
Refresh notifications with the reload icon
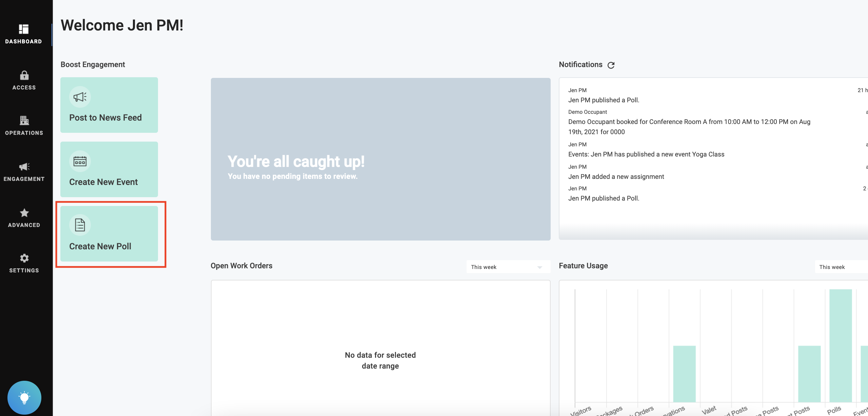pos(611,65)
